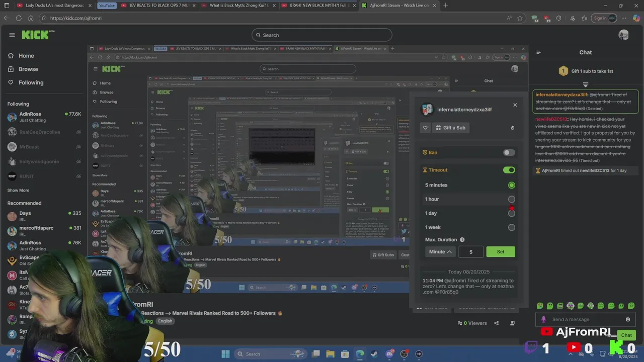The width and height of the screenshot is (644, 362).
Task: Open browser extensions puzzle icon
Action: 558,18
